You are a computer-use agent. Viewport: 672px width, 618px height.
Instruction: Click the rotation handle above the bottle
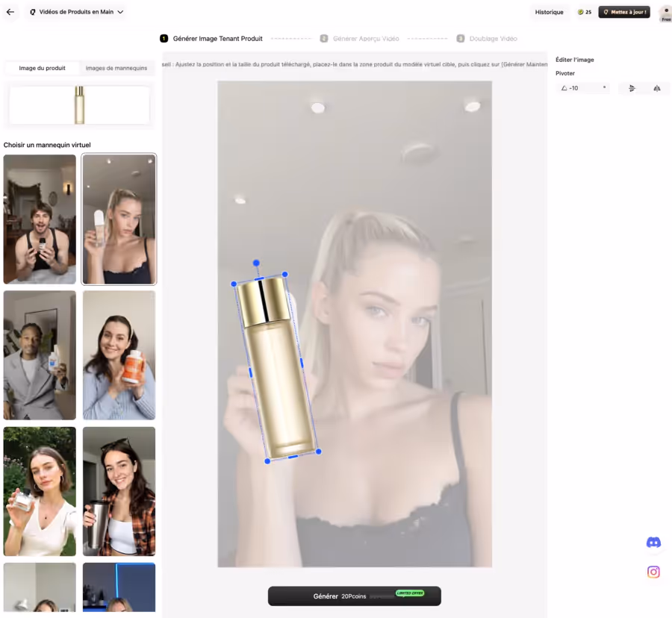[256, 263]
